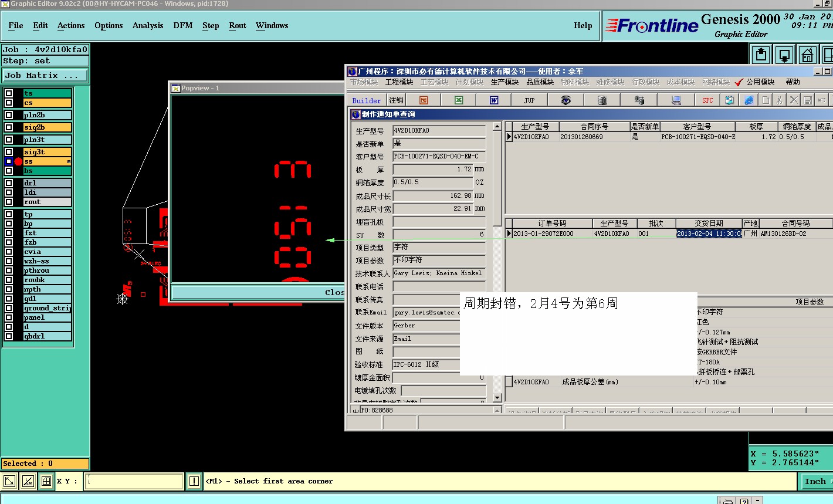This screenshot has height=504, width=833.
Task: Click the diagonal arrow coordinate mode icon
Action: click(x=9, y=481)
